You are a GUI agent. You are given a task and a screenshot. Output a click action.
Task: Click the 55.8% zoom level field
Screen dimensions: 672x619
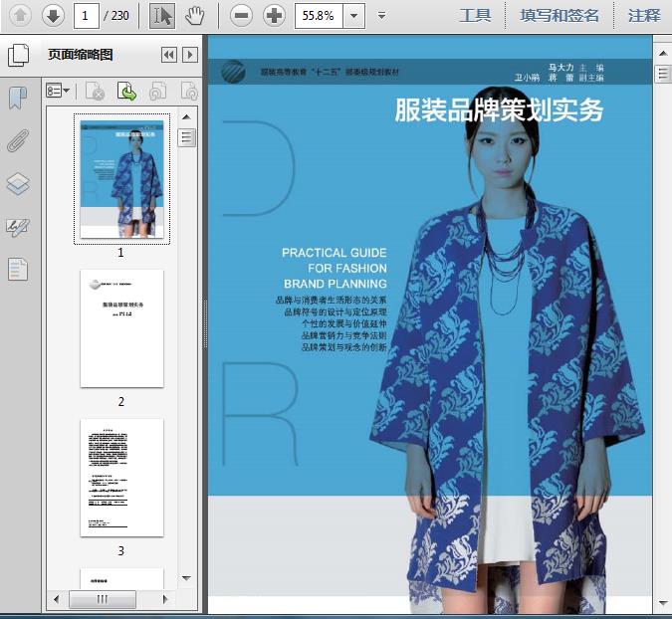[319, 16]
